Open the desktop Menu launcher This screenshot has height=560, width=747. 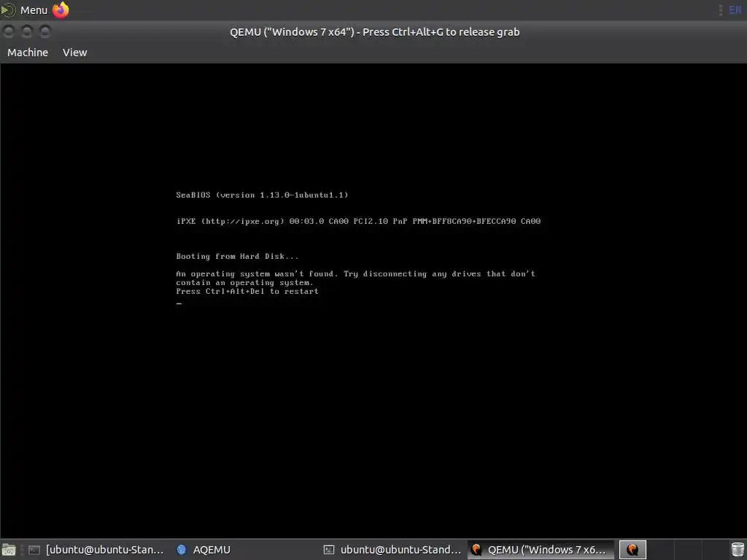25,9
